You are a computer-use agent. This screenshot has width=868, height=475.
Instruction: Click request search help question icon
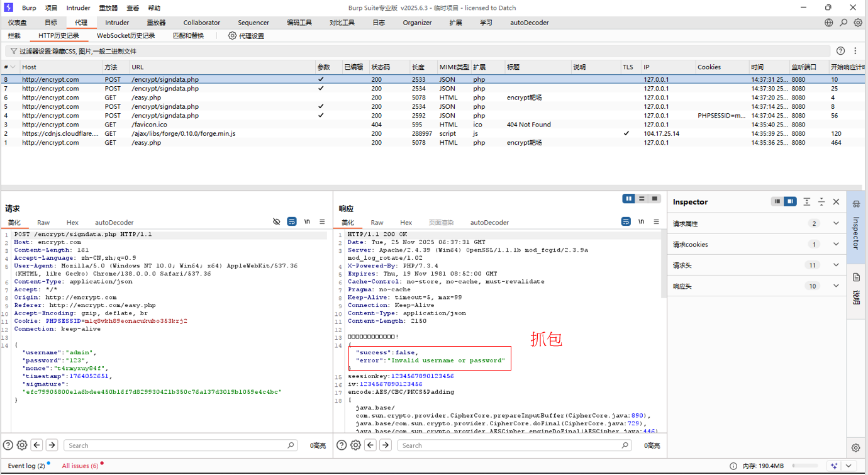click(8, 445)
